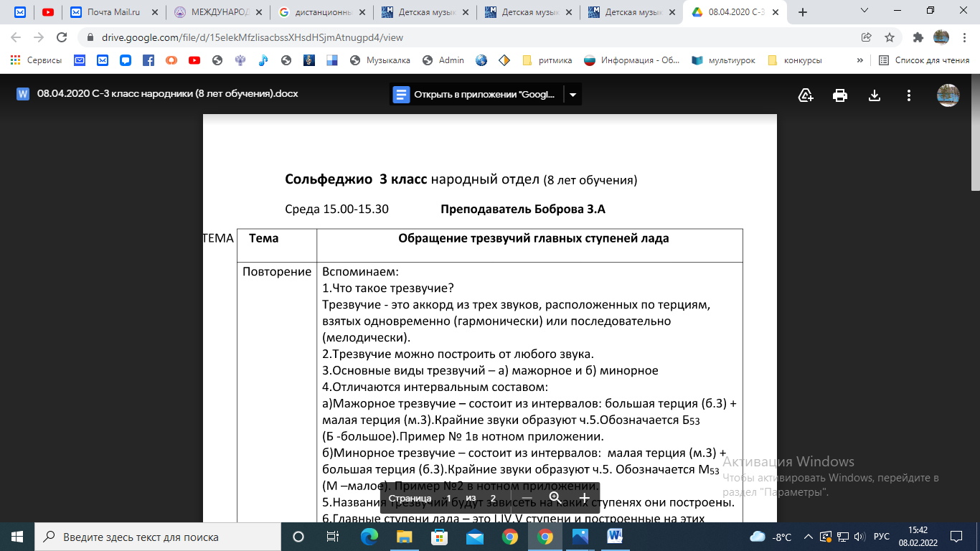980x551 pixels.
Task: Click the magnifier reset zoom icon
Action: click(555, 498)
